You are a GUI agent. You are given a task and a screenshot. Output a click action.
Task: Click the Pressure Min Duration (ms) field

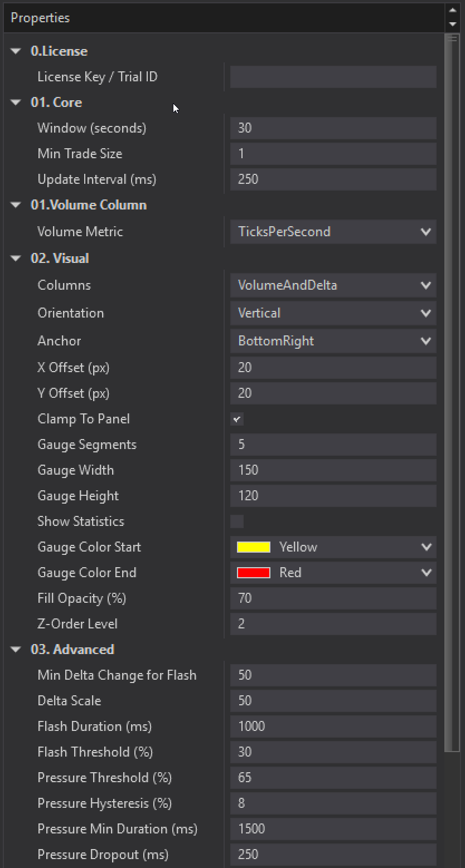coord(333,829)
